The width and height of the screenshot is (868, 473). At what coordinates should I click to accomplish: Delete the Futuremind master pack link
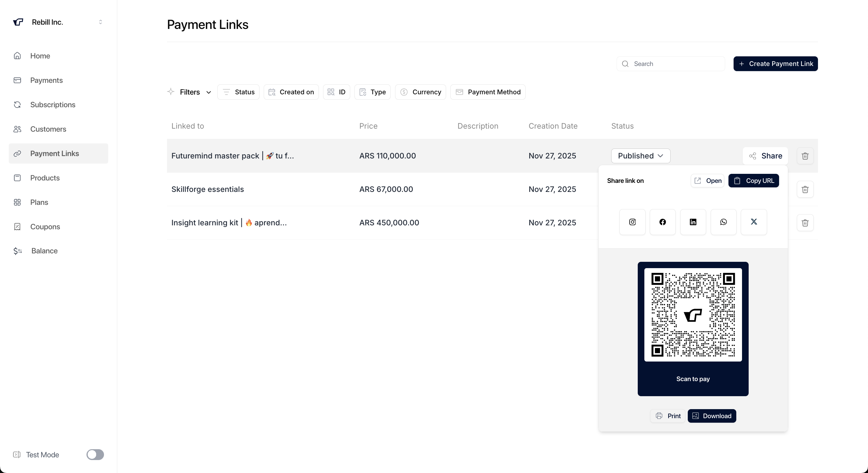[x=805, y=156]
